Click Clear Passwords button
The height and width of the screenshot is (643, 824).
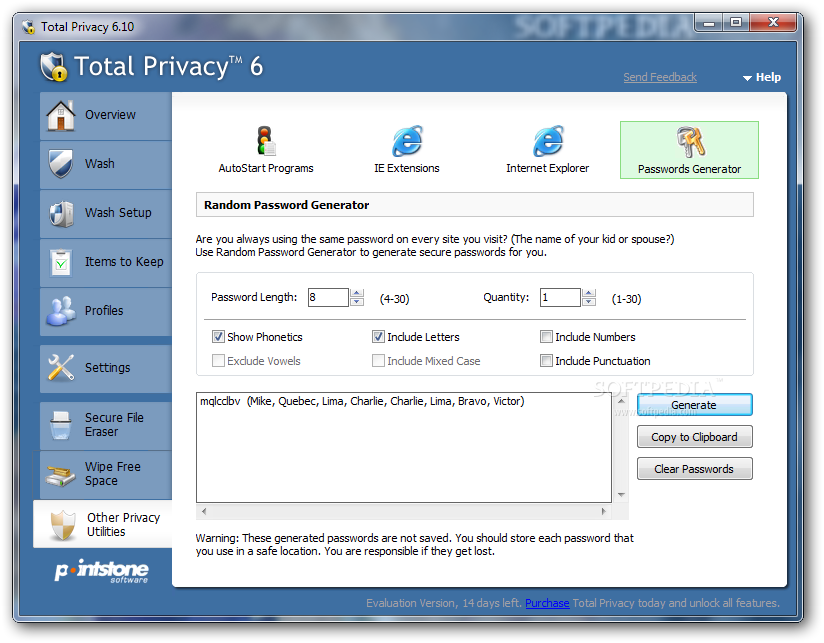tap(694, 469)
